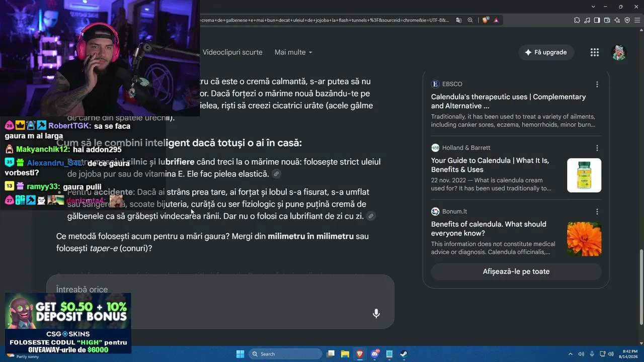The width and height of the screenshot is (644, 362).
Task: Click the taskbar Search box
Action: [285, 354]
